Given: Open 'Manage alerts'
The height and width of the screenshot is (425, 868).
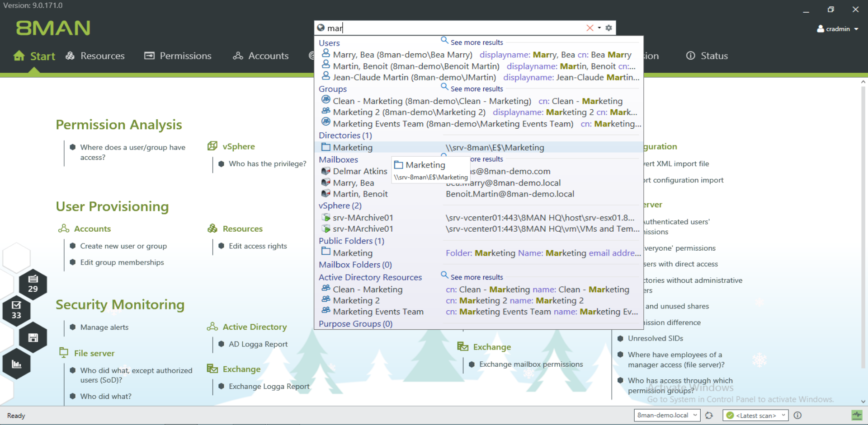Looking at the screenshot, I should [x=104, y=327].
